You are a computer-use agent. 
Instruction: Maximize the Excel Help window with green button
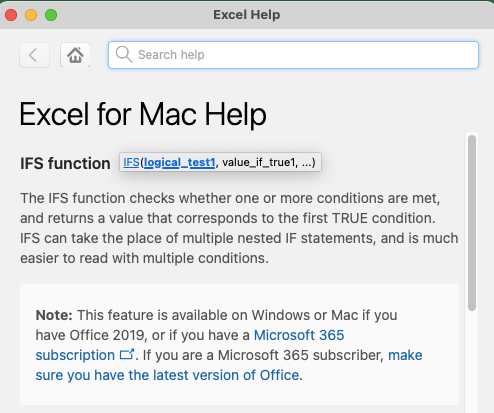(51, 15)
